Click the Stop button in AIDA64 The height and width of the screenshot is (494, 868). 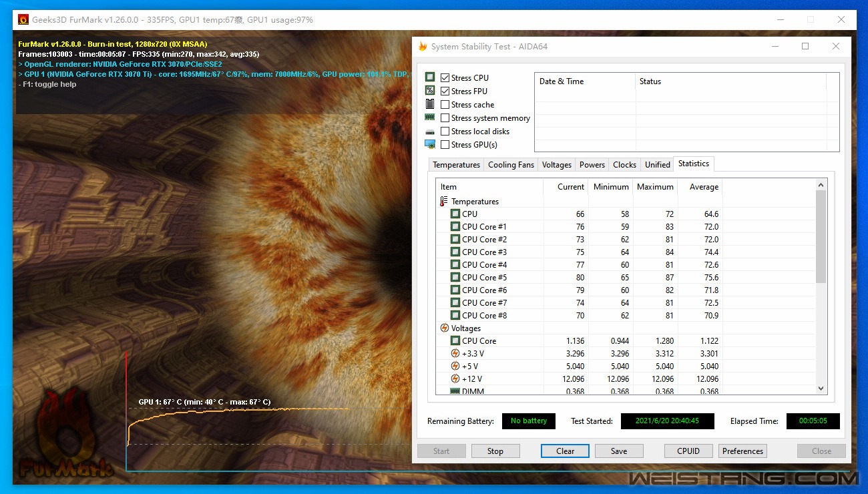click(x=495, y=451)
